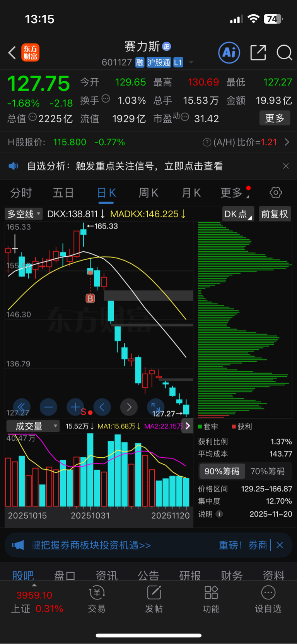
Task: Open the 成交量 sub-indicator dropdown
Action: click(33, 426)
